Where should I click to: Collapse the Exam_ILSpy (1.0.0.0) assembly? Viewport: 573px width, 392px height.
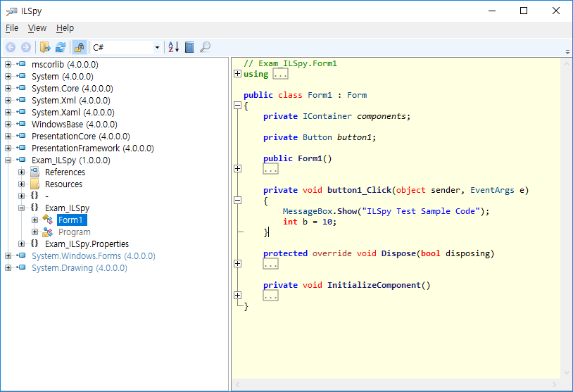tap(8, 160)
